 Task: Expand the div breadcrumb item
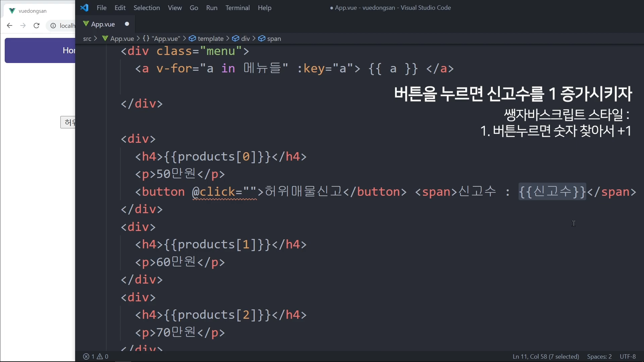click(246, 39)
